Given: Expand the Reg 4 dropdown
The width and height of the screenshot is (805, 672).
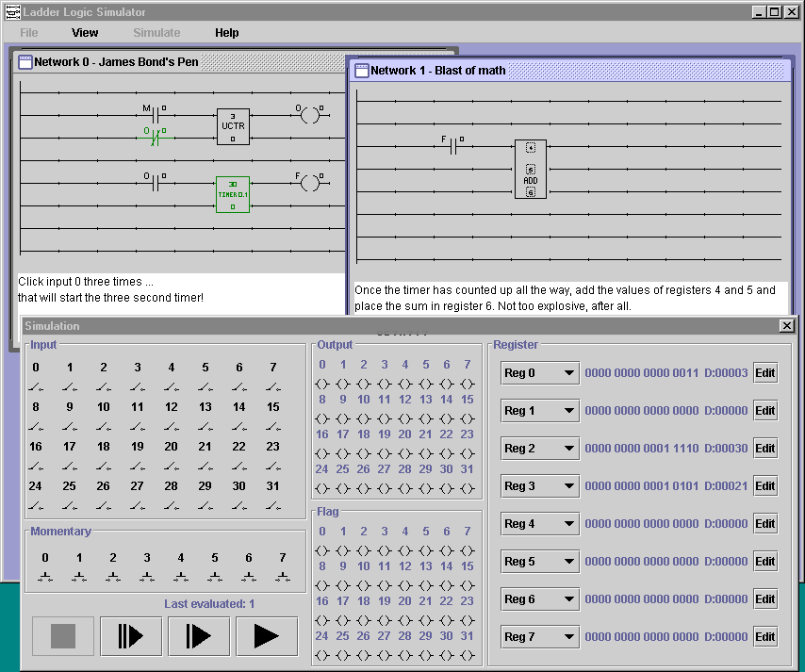Looking at the screenshot, I should [539, 524].
